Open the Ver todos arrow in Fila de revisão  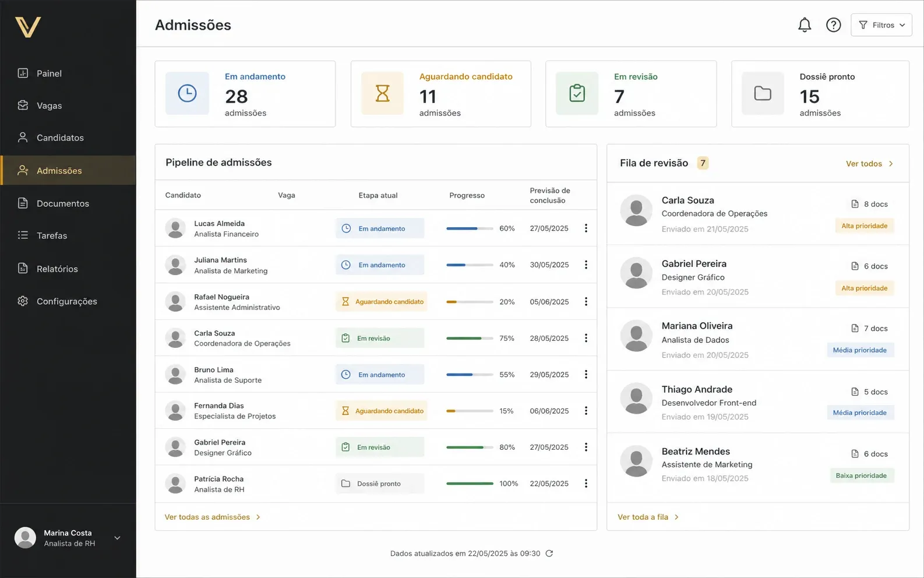891,164
